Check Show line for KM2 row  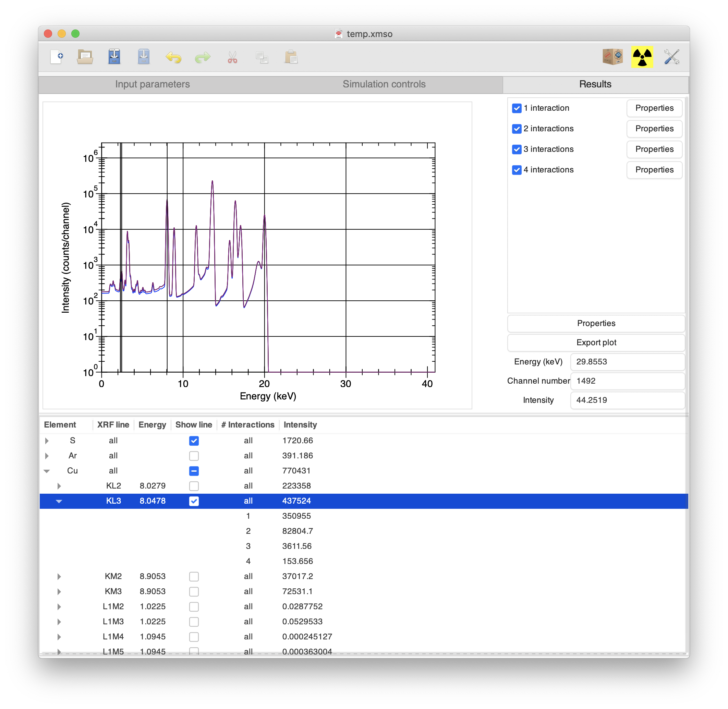[x=194, y=576]
